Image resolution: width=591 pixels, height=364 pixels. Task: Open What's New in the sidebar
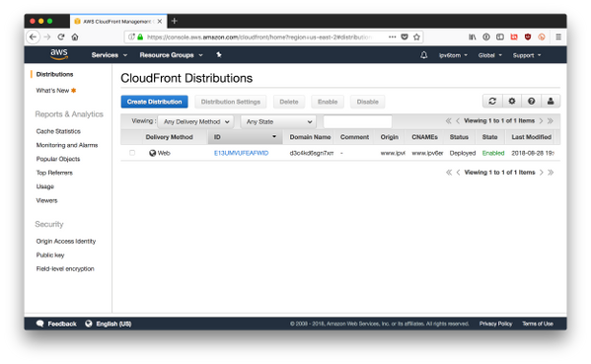(x=52, y=91)
